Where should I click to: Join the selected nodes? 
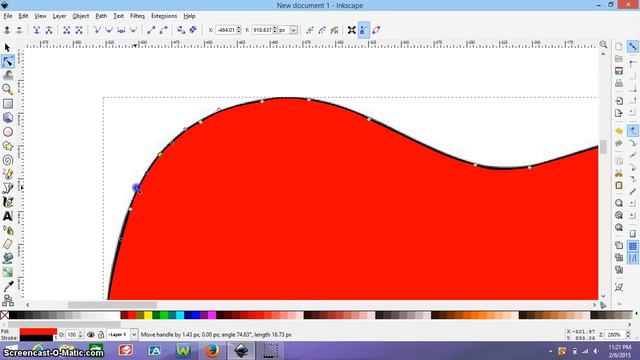[x=36, y=30]
